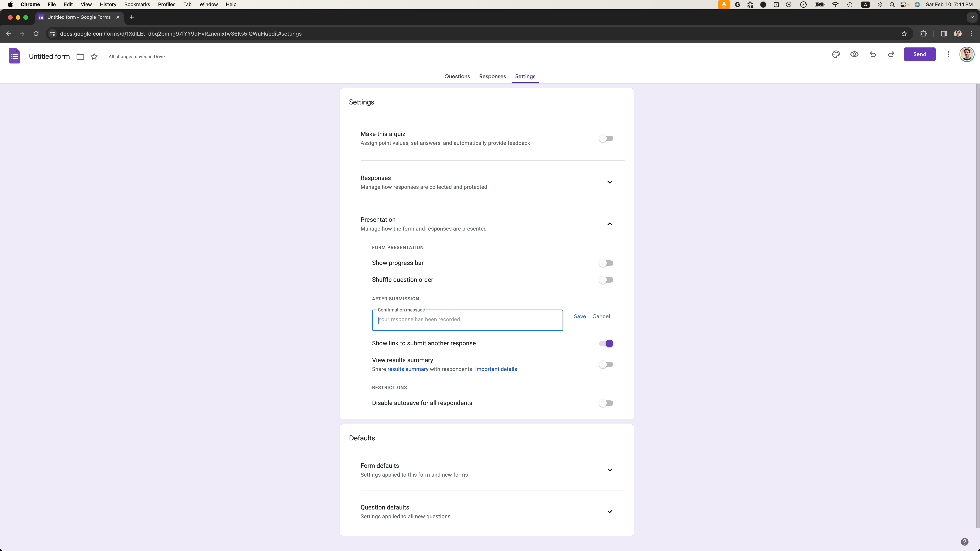The image size is (980, 551).
Task: Expand the Responses section
Action: [x=610, y=182]
